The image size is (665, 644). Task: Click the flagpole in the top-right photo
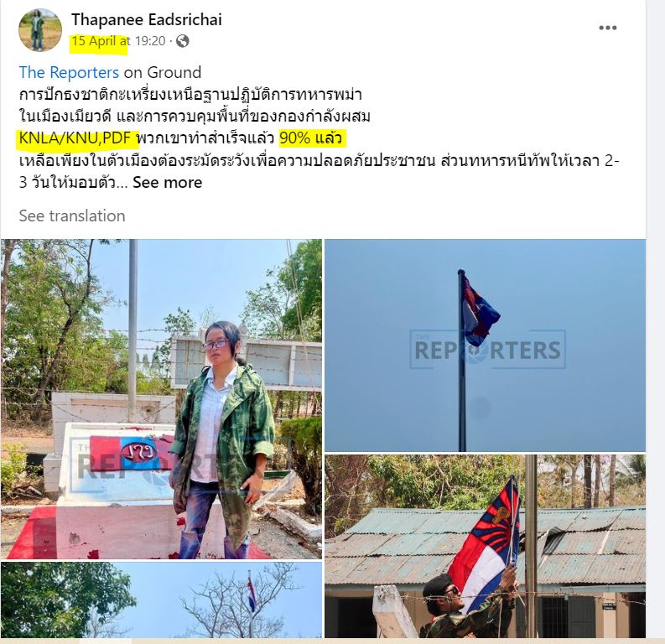click(x=462, y=361)
